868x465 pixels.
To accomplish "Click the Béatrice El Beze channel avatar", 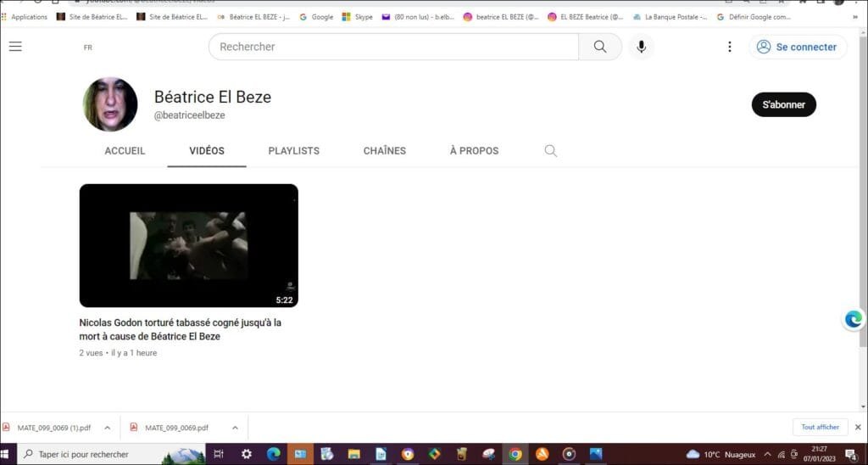I will [110, 104].
